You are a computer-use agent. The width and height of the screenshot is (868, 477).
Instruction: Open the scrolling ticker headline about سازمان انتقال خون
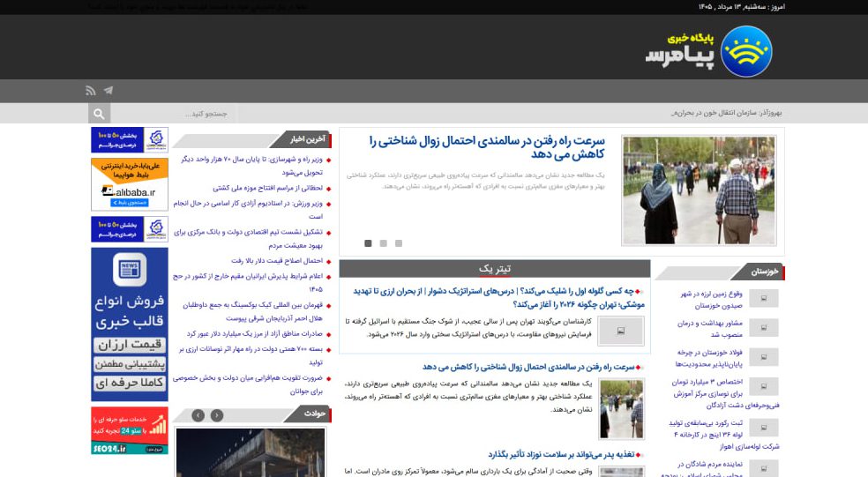pyautogui.click(x=726, y=113)
